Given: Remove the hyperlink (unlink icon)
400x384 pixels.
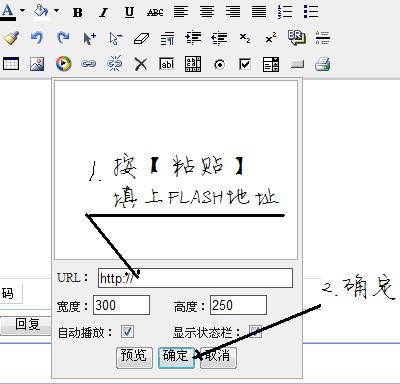Looking at the screenshot, I should click(115, 63).
